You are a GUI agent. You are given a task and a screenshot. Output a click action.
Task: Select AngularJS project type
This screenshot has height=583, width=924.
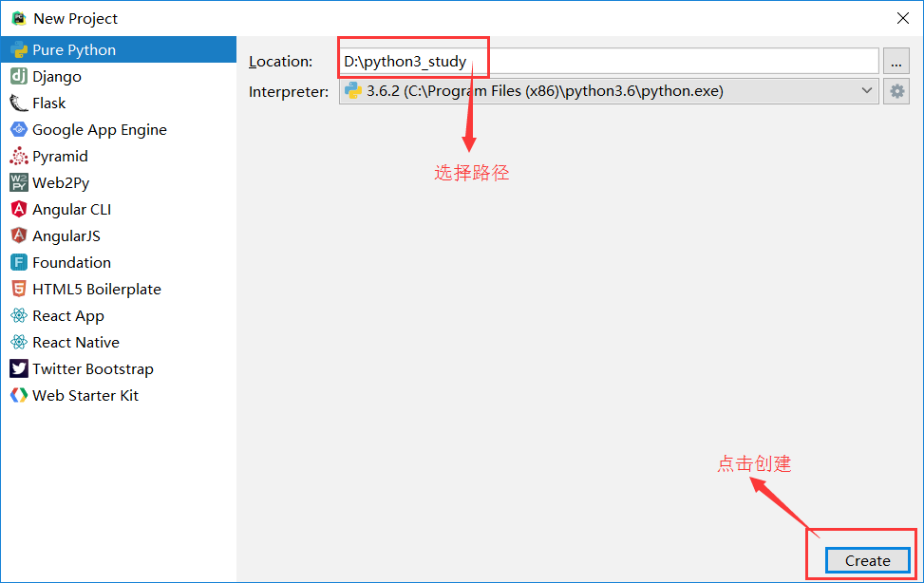(x=119, y=235)
